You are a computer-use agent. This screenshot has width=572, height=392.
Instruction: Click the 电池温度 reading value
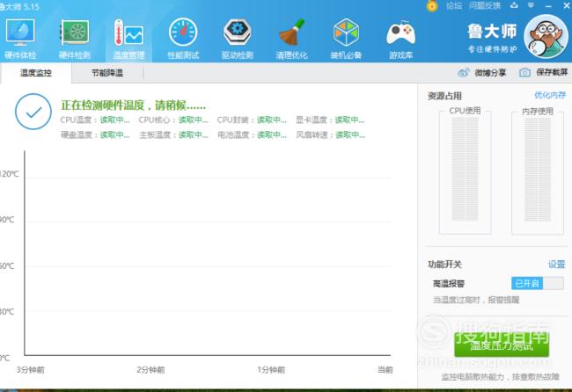pos(272,135)
